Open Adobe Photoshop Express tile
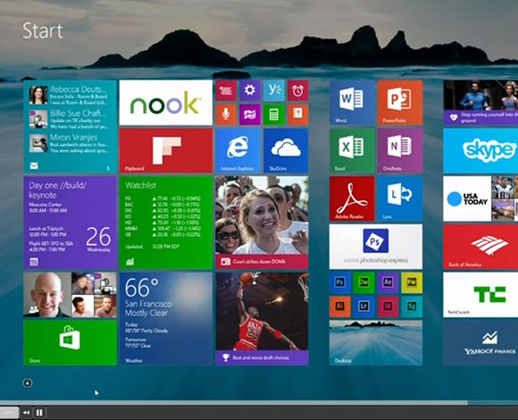 [x=376, y=247]
